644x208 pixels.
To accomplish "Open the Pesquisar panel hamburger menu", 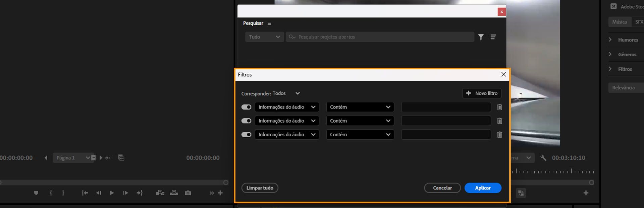I will click(x=269, y=23).
